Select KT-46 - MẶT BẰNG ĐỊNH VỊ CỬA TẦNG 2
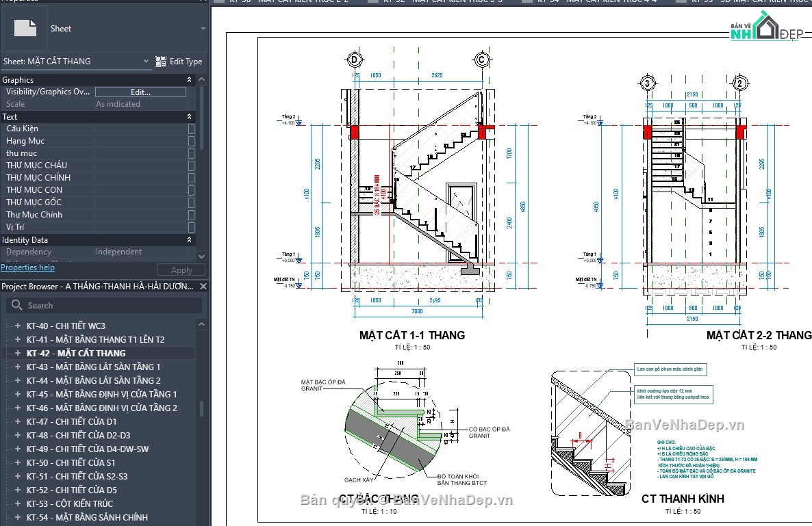This screenshot has height=526, width=812. (101, 408)
